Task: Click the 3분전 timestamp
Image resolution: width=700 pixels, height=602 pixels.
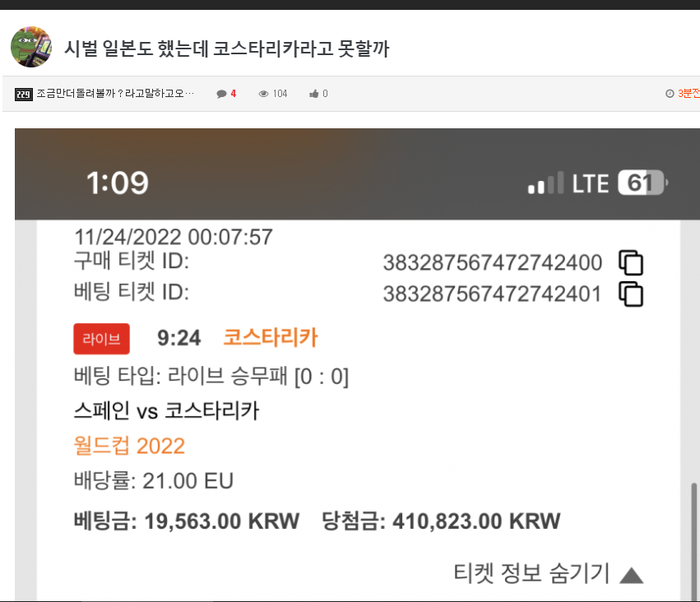Action: click(x=688, y=93)
